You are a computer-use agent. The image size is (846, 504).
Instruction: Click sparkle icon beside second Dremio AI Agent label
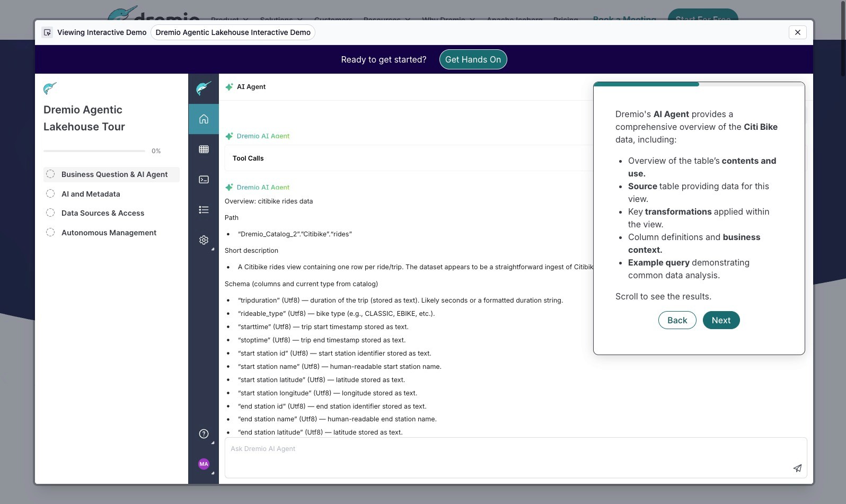coord(229,188)
